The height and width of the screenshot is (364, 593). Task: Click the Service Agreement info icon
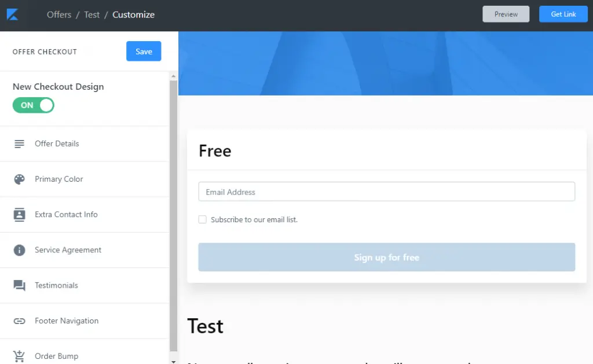coord(20,250)
